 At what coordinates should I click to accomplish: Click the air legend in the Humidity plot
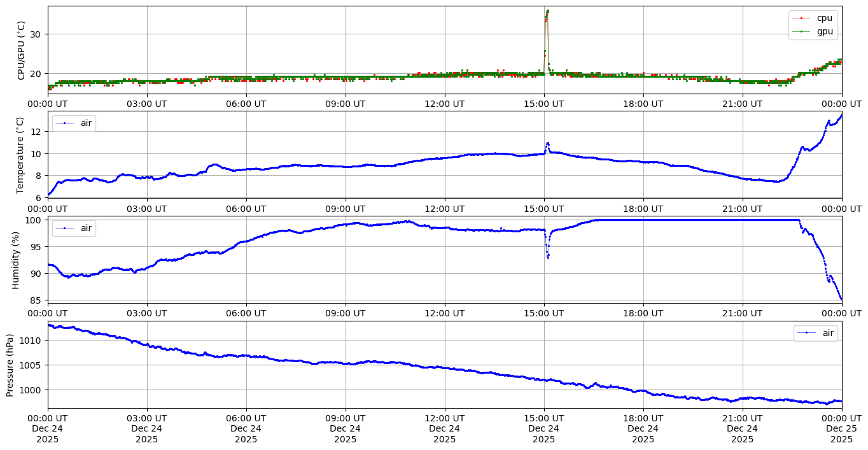(x=74, y=228)
